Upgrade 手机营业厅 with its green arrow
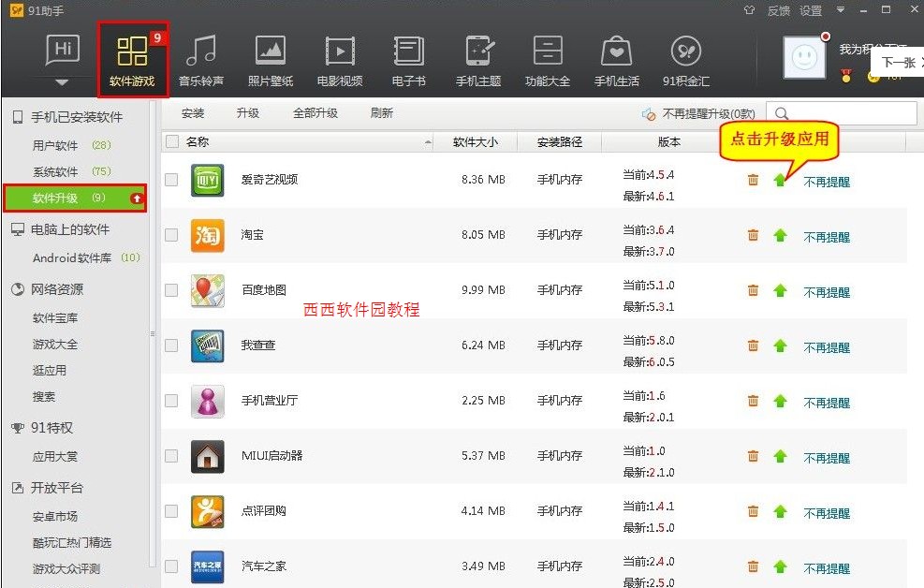 [x=780, y=402]
